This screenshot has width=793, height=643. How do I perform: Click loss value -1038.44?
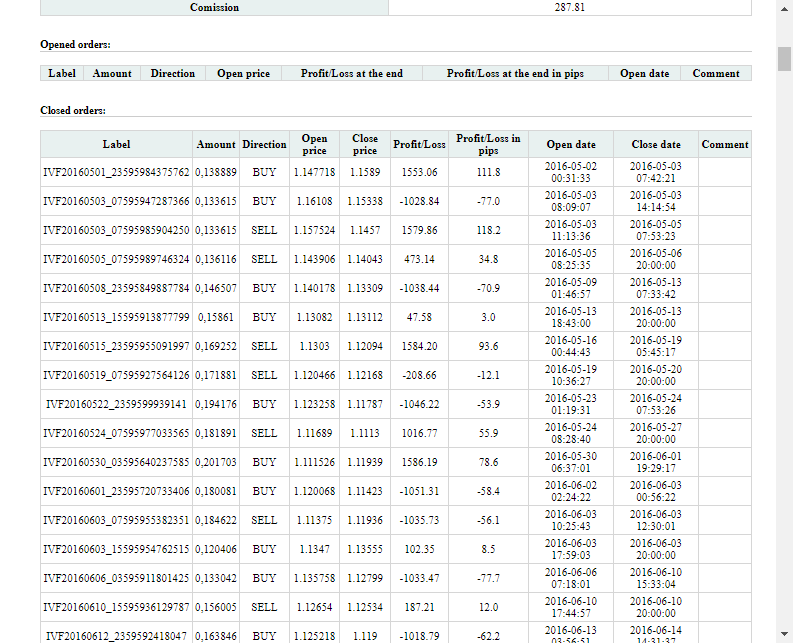click(419, 288)
